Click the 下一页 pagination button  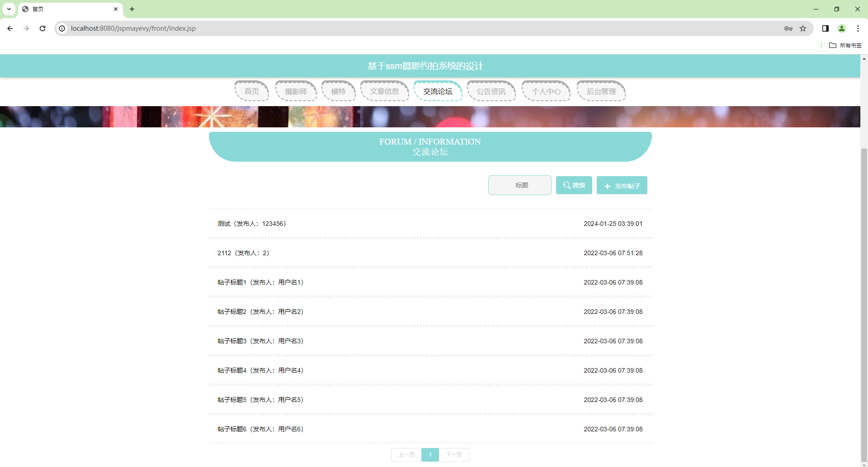[454, 455]
